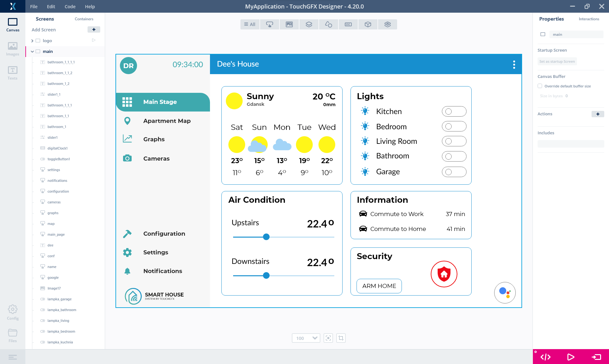This screenshot has width=609, height=364.
Task: Add a new screen with plus button
Action: pos(94,29)
